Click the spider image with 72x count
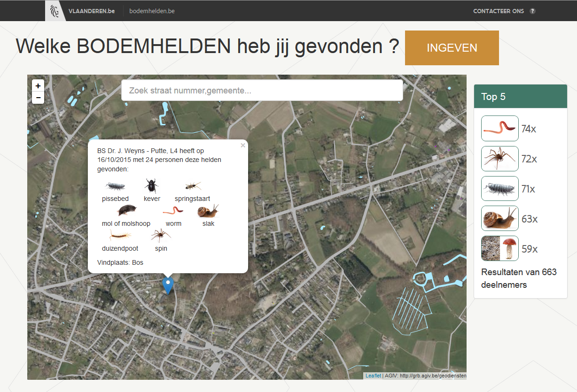The height and width of the screenshot is (392, 577). click(499, 158)
